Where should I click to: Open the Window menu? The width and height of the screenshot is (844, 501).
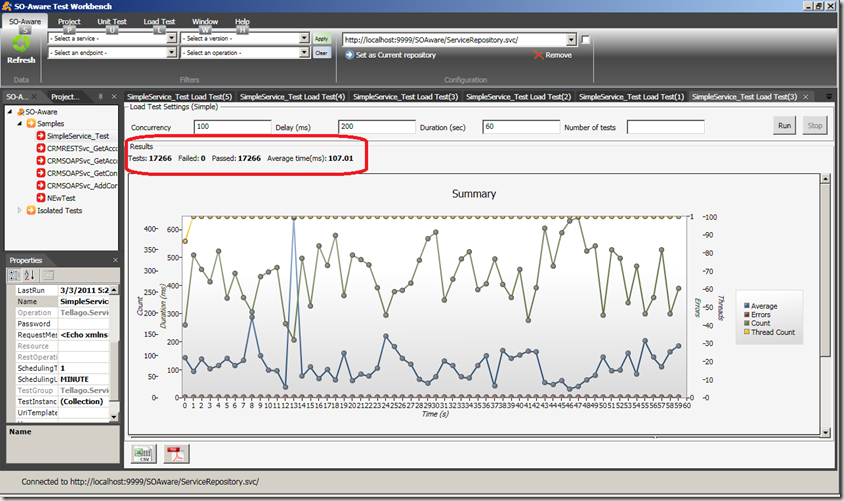click(x=205, y=22)
